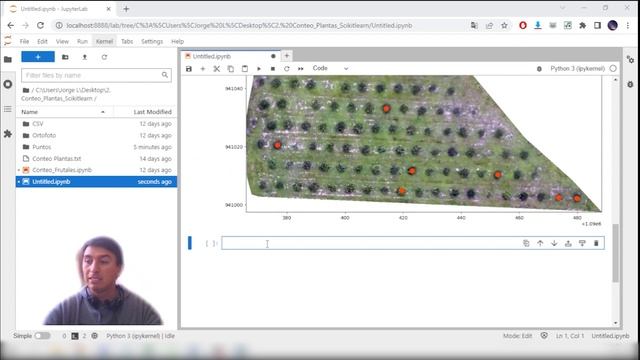Open the Help menu
640x360 pixels.
[x=178, y=41]
